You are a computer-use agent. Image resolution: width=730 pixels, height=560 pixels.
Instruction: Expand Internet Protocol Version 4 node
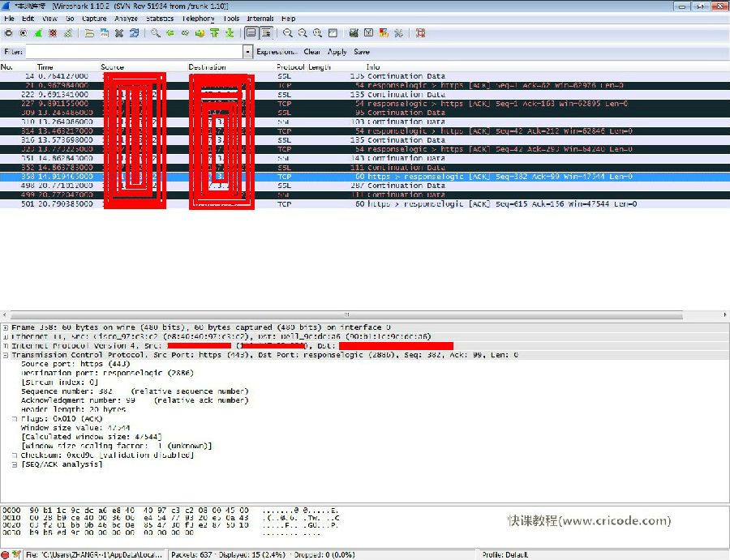coord(6,345)
